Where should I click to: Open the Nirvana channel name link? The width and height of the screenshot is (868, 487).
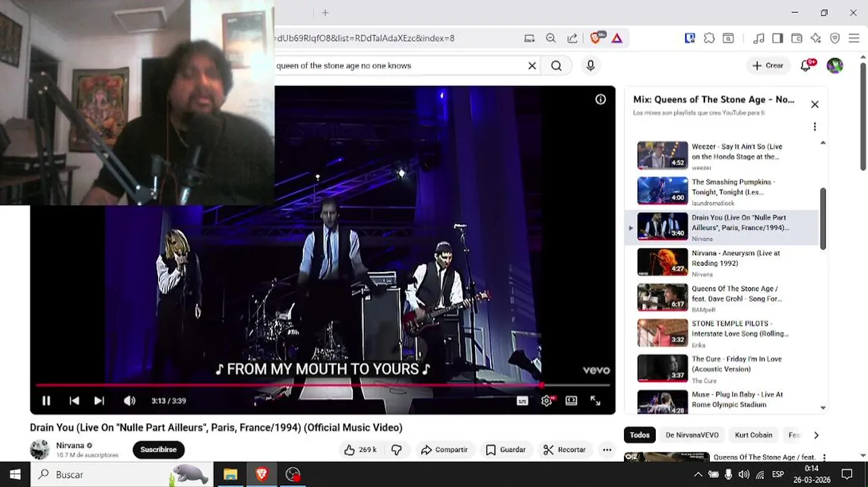point(70,445)
